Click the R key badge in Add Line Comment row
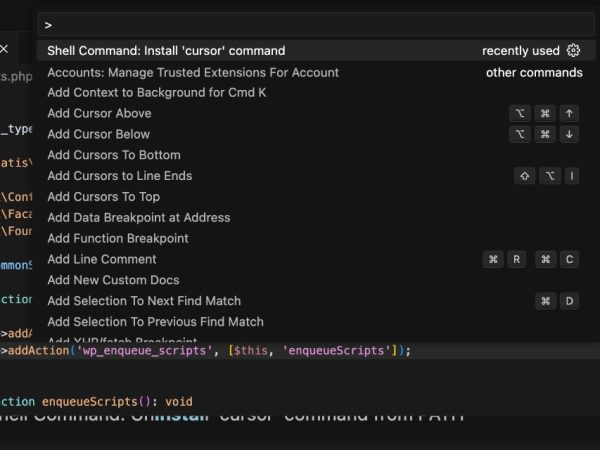This screenshot has height=450, width=600. (516, 259)
